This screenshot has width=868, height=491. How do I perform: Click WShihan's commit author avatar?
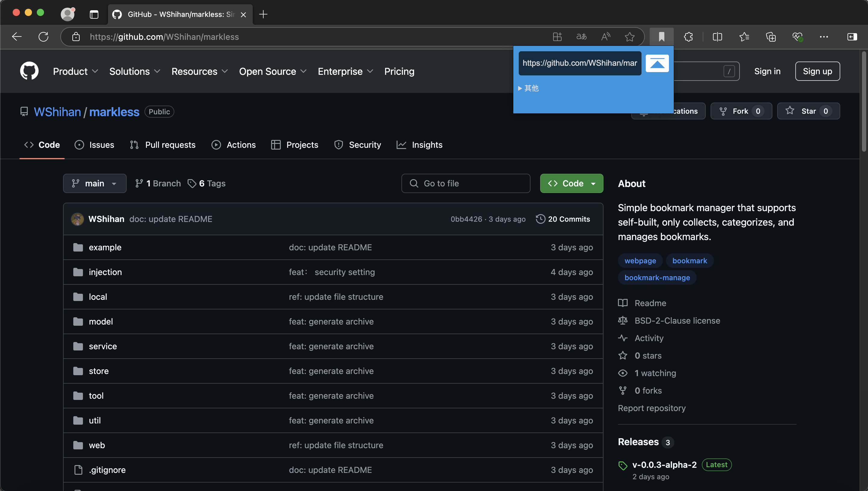[x=77, y=219]
